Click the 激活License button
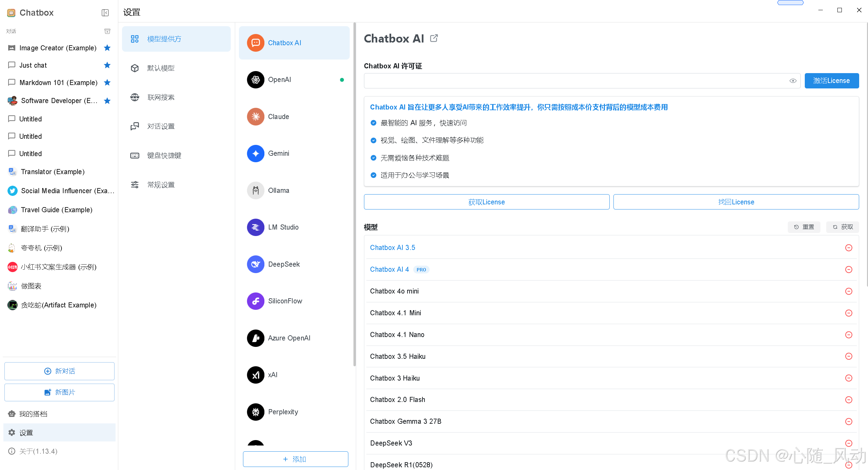Screen dimensions: 868x470 831,81
